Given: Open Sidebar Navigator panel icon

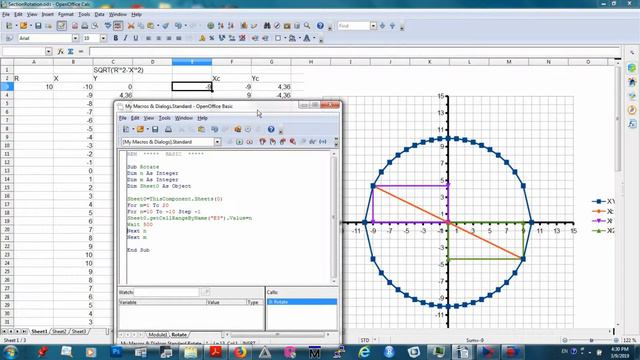Looking at the screenshot, I should (632, 110).
